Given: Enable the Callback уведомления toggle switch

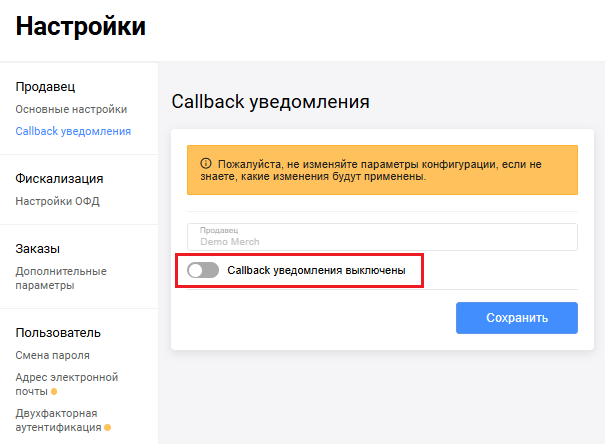Looking at the screenshot, I should [203, 270].
